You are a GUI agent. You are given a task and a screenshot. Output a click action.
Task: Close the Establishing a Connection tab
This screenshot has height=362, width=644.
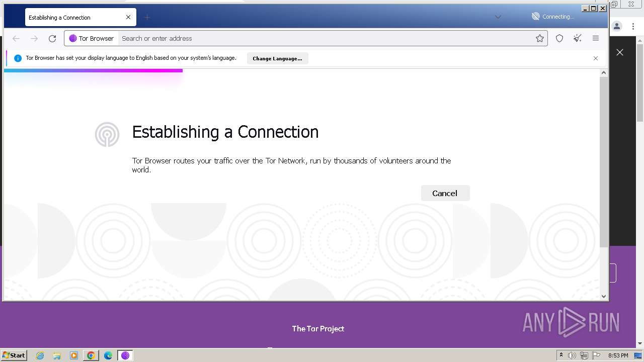128,17
